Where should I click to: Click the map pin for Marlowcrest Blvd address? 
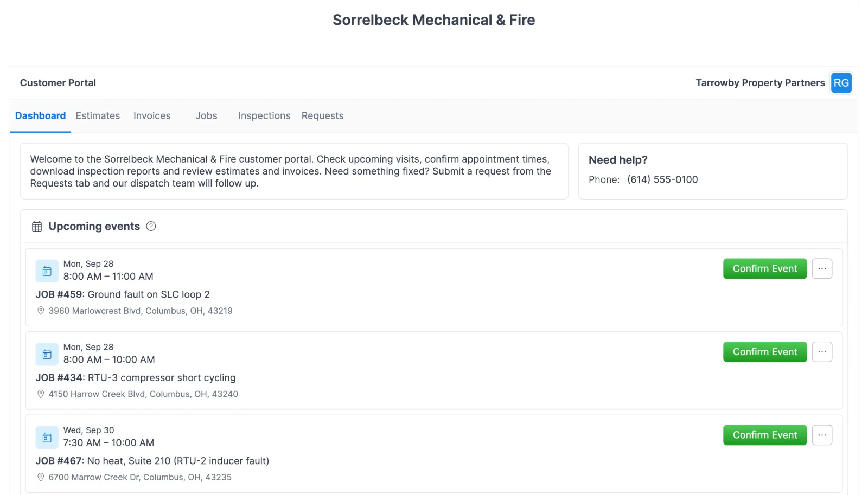click(x=41, y=311)
